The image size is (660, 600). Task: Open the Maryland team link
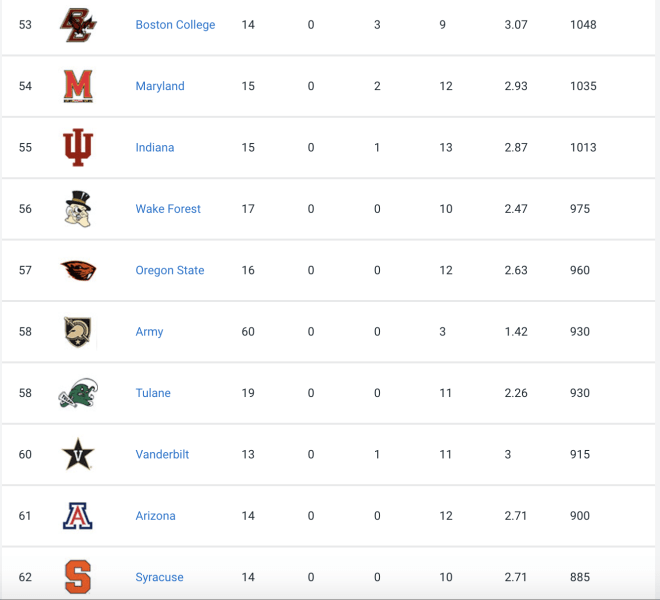(x=160, y=86)
